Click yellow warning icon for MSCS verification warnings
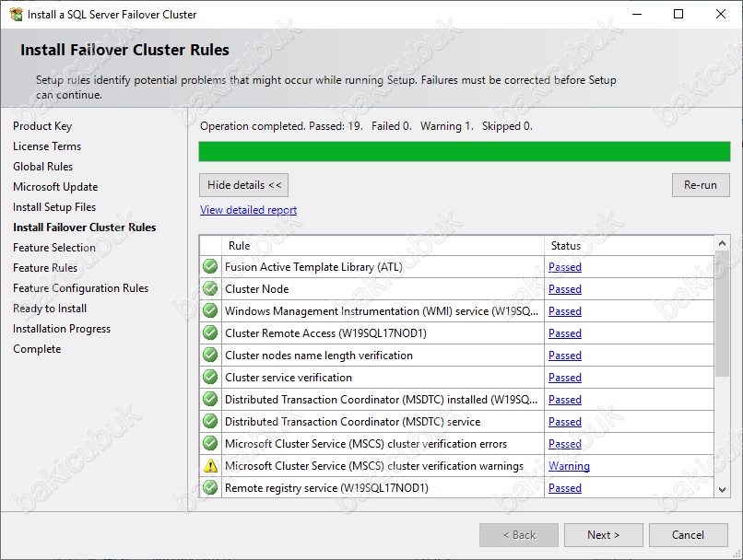Viewport: 743px width, 560px height. coord(210,466)
